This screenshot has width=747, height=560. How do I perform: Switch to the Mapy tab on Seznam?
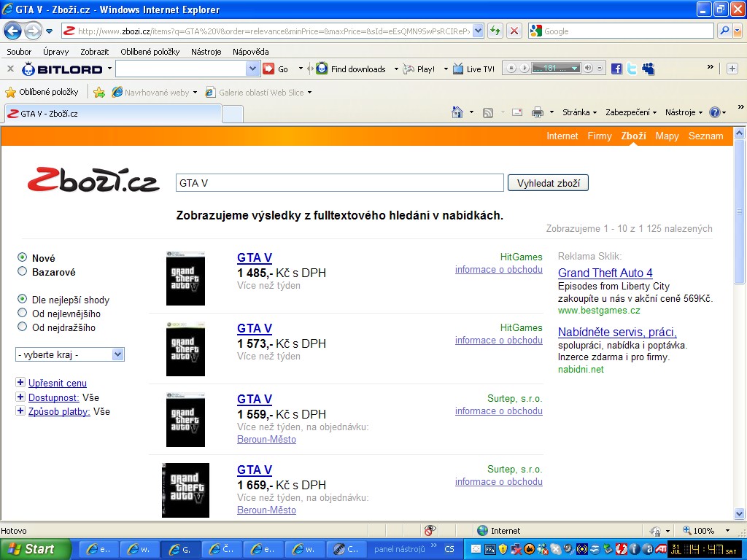click(x=667, y=136)
